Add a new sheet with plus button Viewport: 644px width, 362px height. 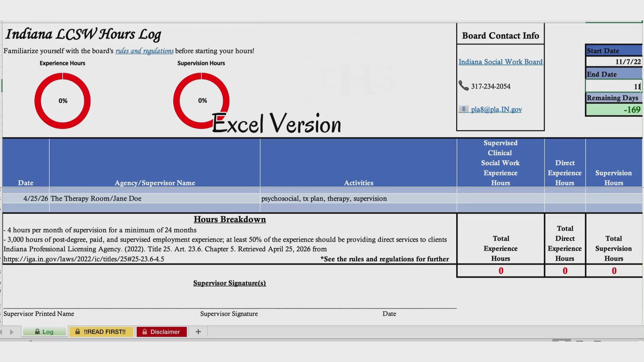(x=198, y=331)
